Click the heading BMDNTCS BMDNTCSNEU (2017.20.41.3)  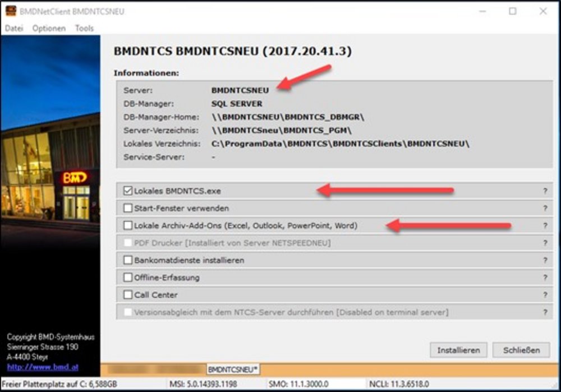tap(233, 51)
